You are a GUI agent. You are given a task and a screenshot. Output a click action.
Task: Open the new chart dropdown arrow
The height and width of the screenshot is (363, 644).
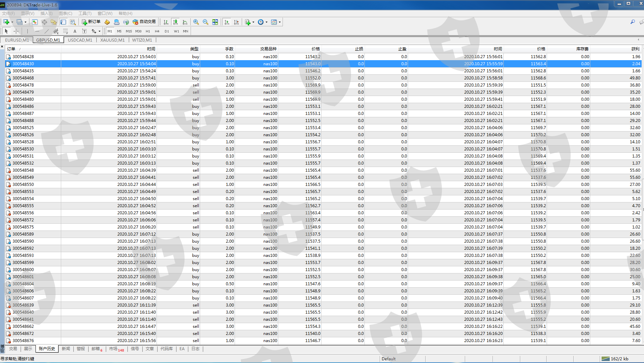pos(12,22)
